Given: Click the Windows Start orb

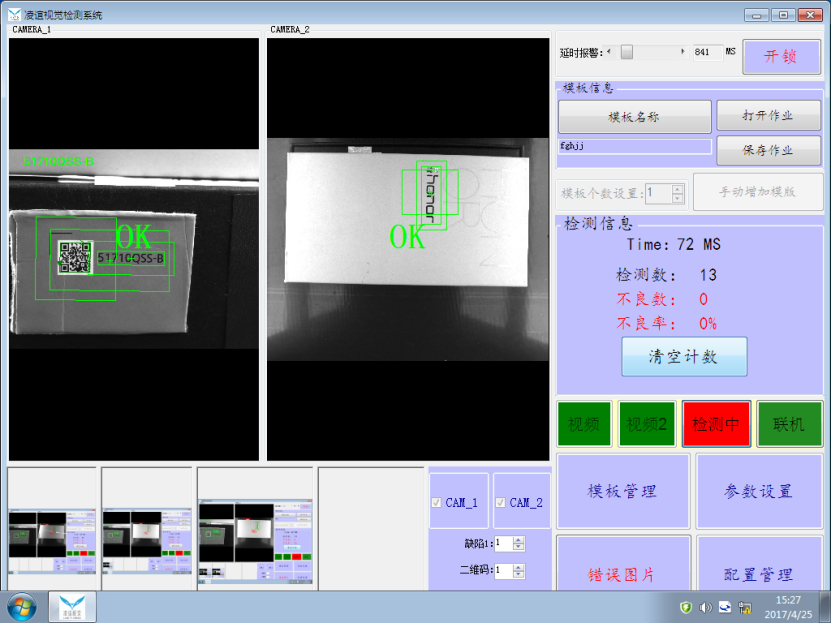Looking at the screenshot, I should (22, 606).
